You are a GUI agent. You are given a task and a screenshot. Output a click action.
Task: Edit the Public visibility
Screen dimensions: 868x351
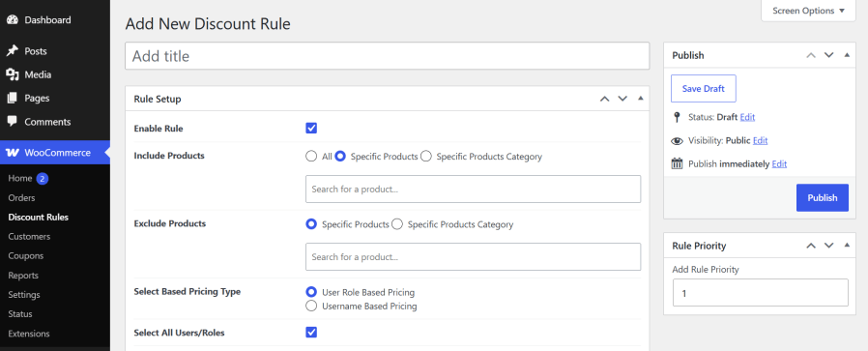pos(760,140)
